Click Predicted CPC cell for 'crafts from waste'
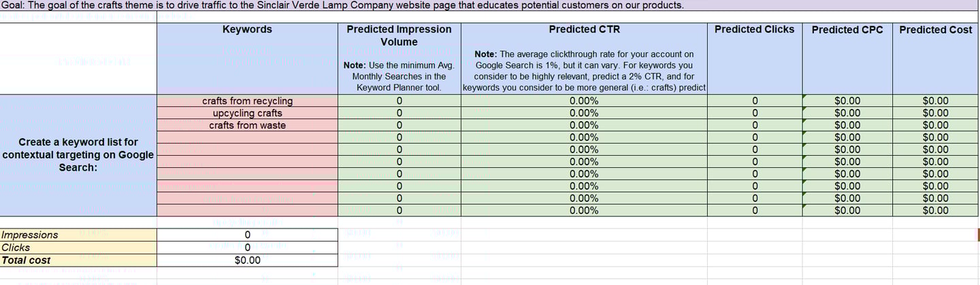 click(846, 125)
